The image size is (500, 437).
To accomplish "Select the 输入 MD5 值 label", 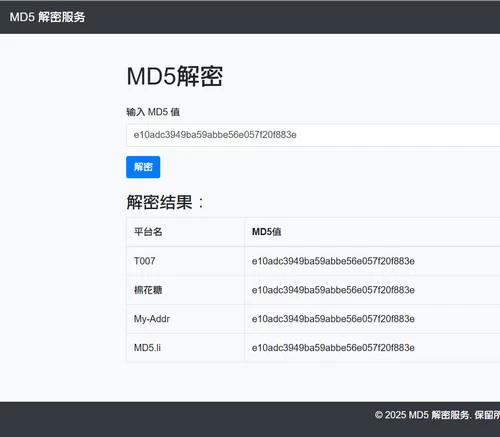I will (153, 112).
